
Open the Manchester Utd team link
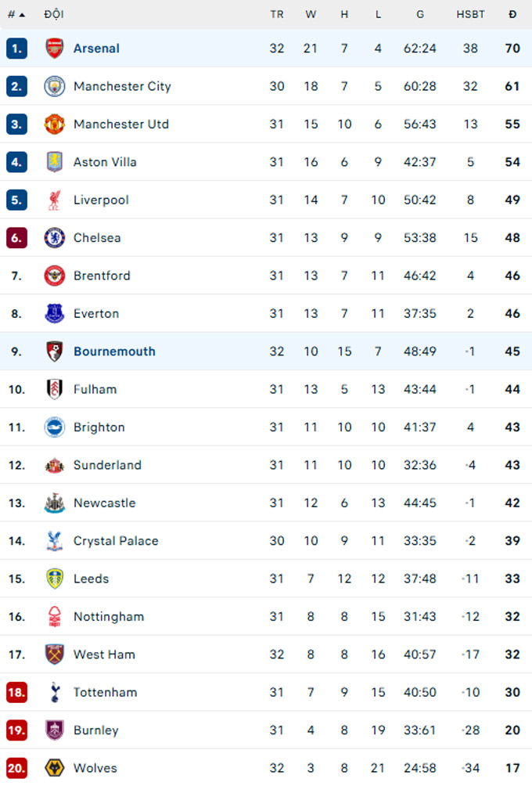click(120, 124)
